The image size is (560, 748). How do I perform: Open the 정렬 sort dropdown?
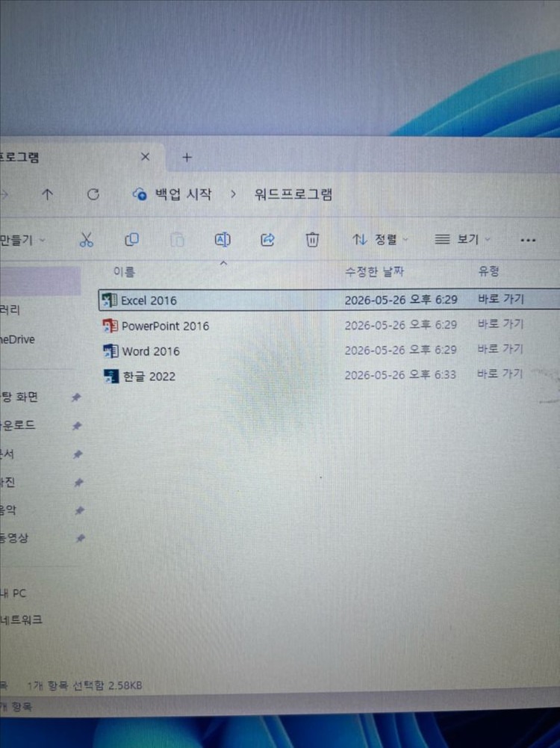click(x=380, y=239)
